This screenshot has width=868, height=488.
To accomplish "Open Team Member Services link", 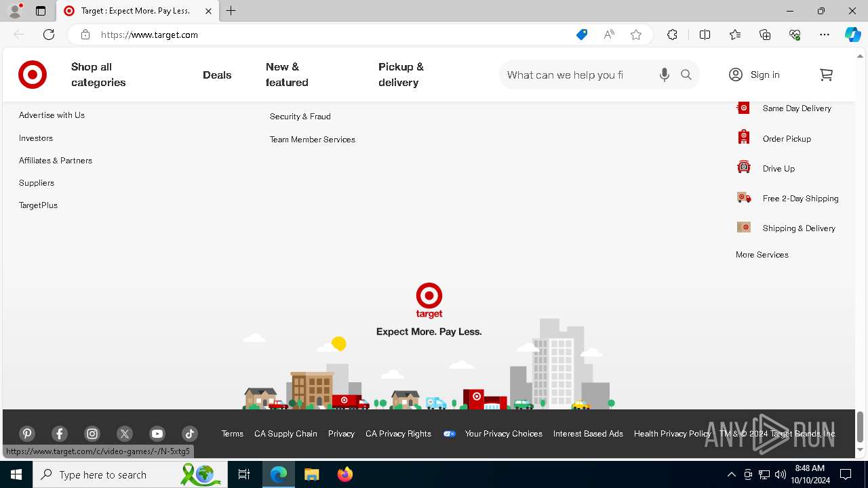I will [313, 140].
